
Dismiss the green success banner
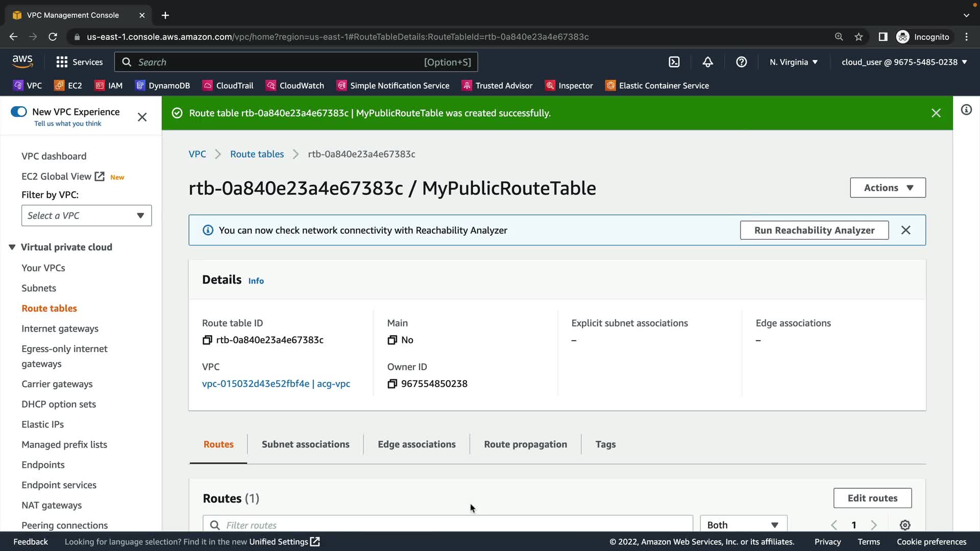(936, 113)
